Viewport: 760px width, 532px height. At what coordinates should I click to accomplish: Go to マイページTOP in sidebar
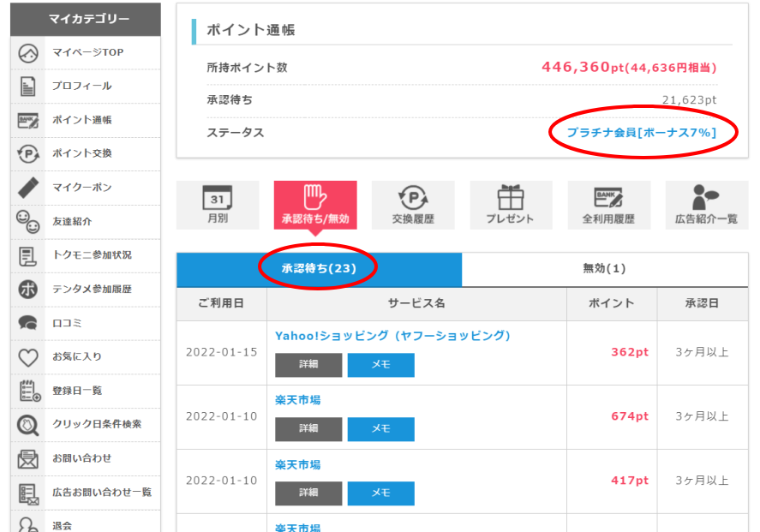pos(87,53)
